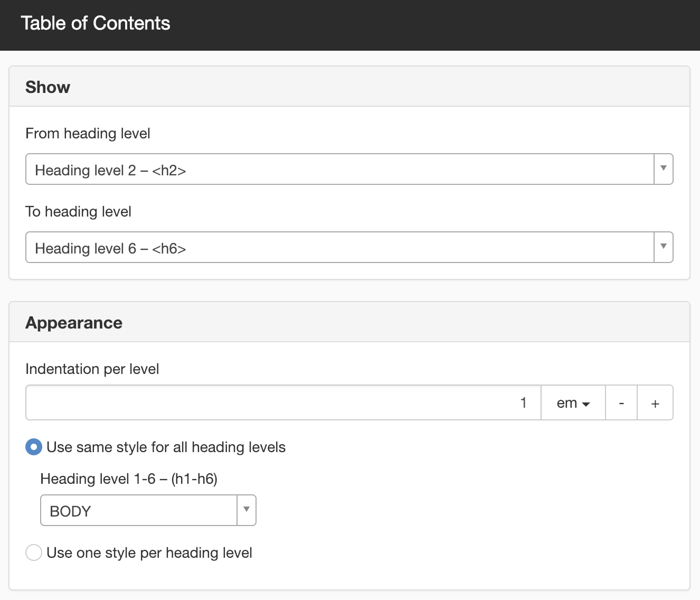Click the From heading level label

(x=88, y=133)
